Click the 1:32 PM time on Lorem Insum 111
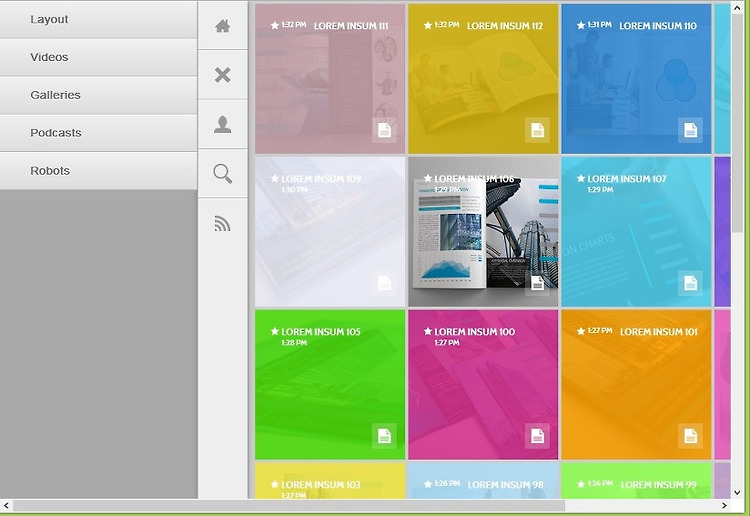Screen dimensions: 750x516 [294, 24]
